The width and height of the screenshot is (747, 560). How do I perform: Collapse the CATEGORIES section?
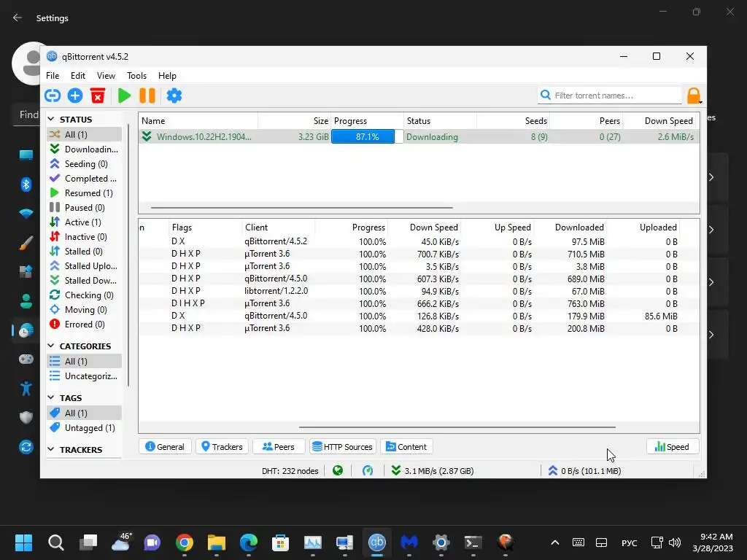[x=51, y=346]
